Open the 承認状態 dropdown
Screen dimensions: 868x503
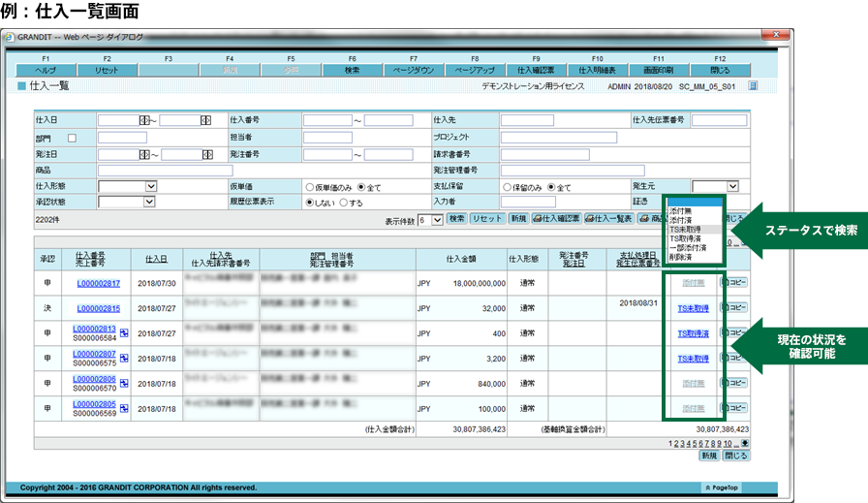click(x=126, y=203)
